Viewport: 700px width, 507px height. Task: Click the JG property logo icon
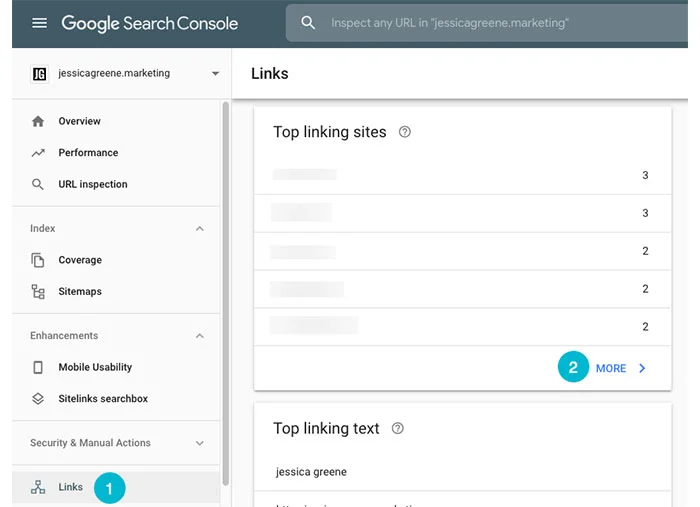[39, 74]
